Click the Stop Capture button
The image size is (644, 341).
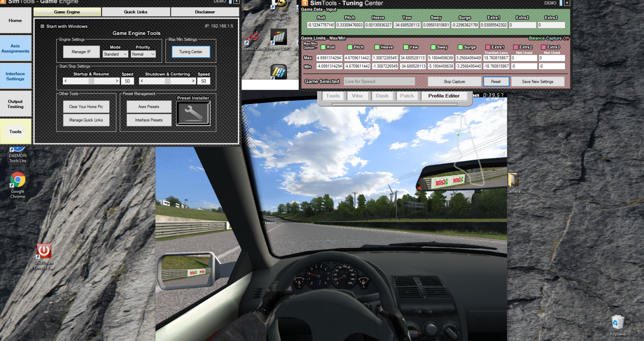454,81
